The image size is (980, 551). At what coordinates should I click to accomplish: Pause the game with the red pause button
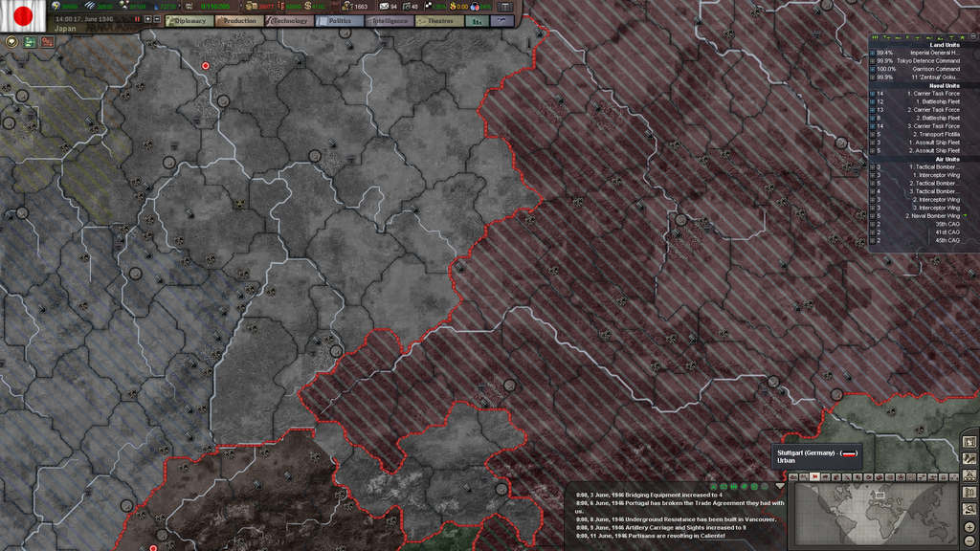pyautogui.click(x=137, y=19)
